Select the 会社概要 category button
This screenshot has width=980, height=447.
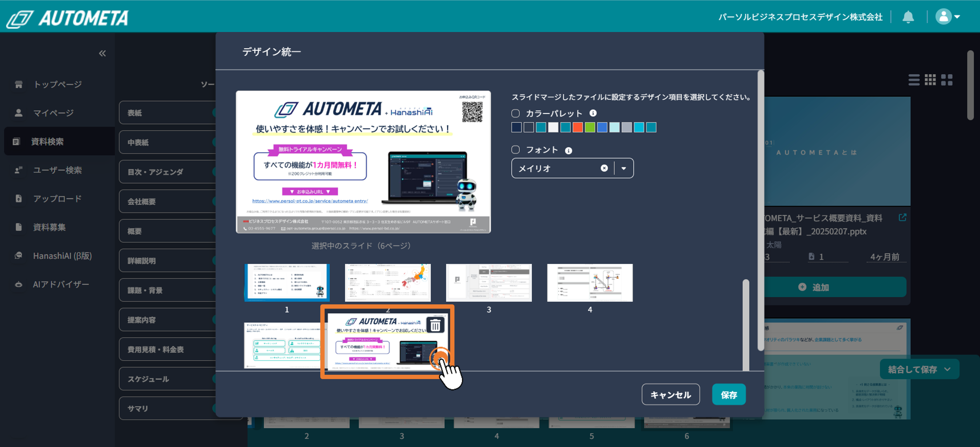point(167,201)
